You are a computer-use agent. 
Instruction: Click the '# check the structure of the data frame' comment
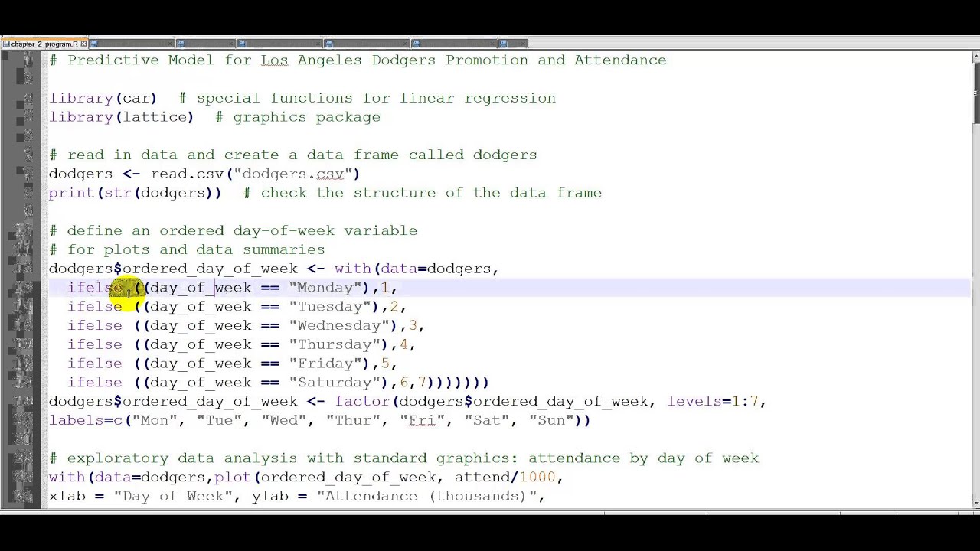point(423,193)
